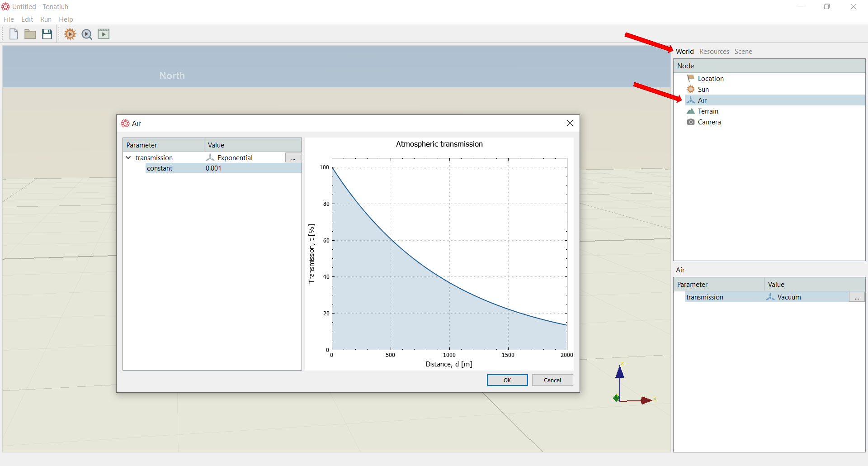Click the Parameter column header in Air dialog

click(163, 145)
